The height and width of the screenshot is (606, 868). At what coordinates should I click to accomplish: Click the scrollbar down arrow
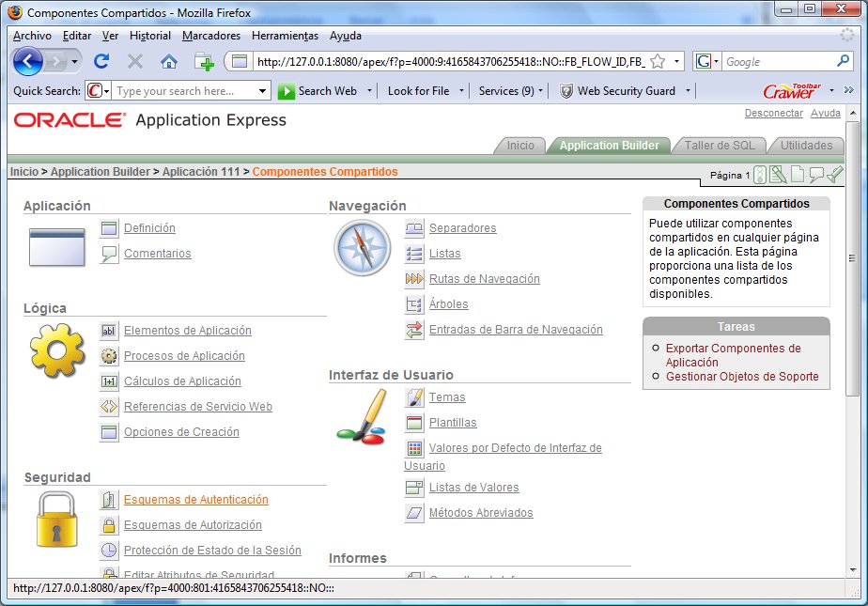click(x=853, y=570)
